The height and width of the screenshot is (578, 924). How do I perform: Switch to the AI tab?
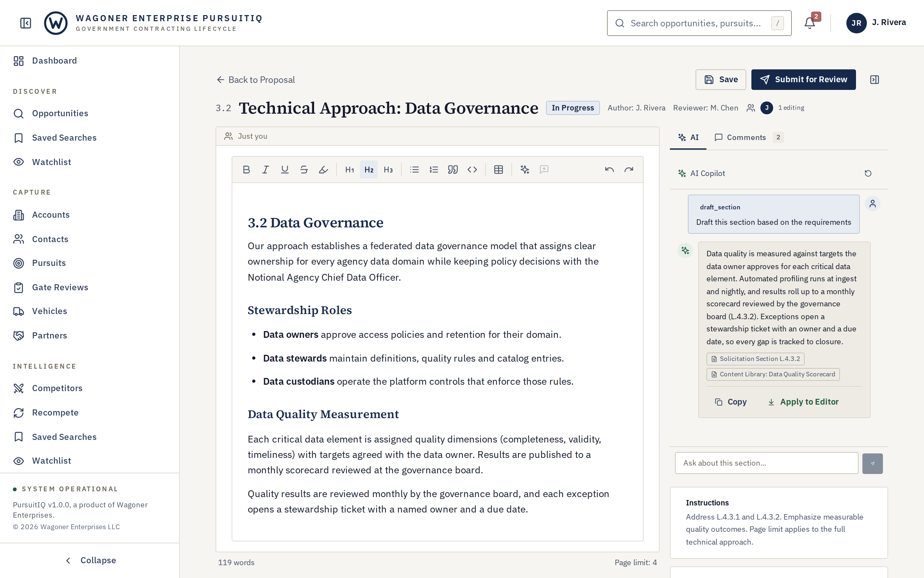[688, 137]
